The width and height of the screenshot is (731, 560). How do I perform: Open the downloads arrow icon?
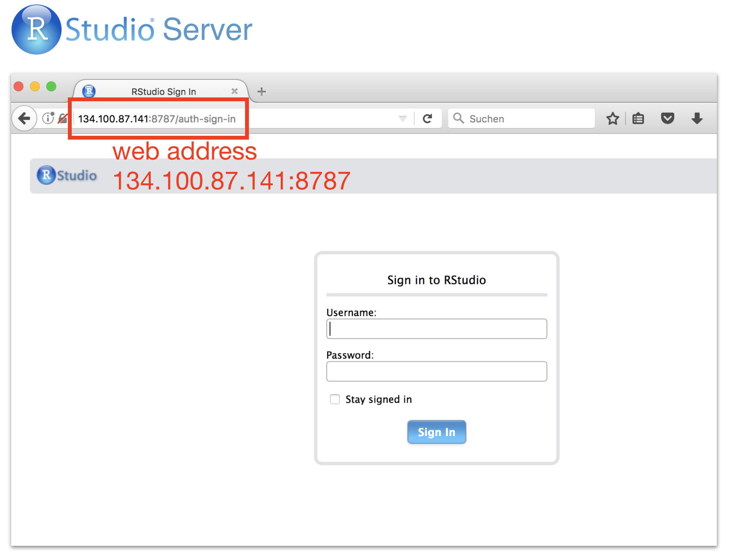(x=697, y=119)
